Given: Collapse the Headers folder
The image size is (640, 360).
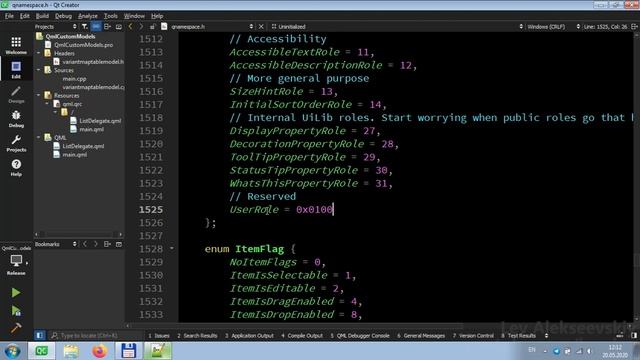Looking at the screenshot, I should pos(39,53).
